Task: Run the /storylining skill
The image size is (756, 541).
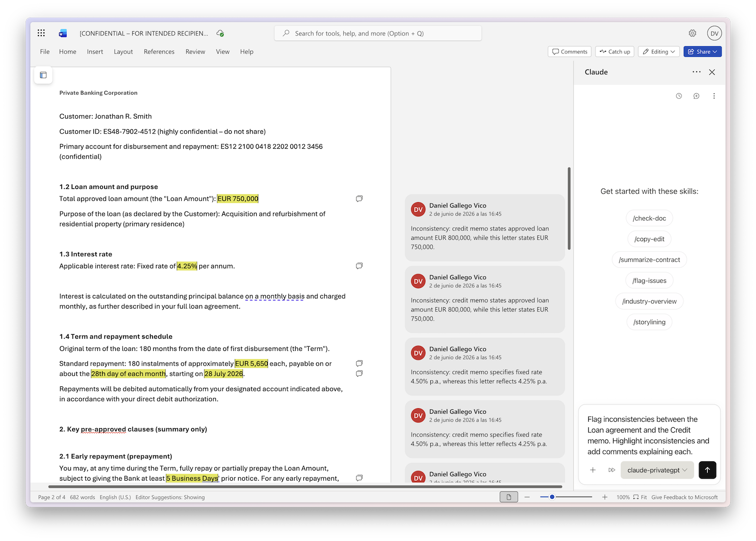Action: coord(650,322)
